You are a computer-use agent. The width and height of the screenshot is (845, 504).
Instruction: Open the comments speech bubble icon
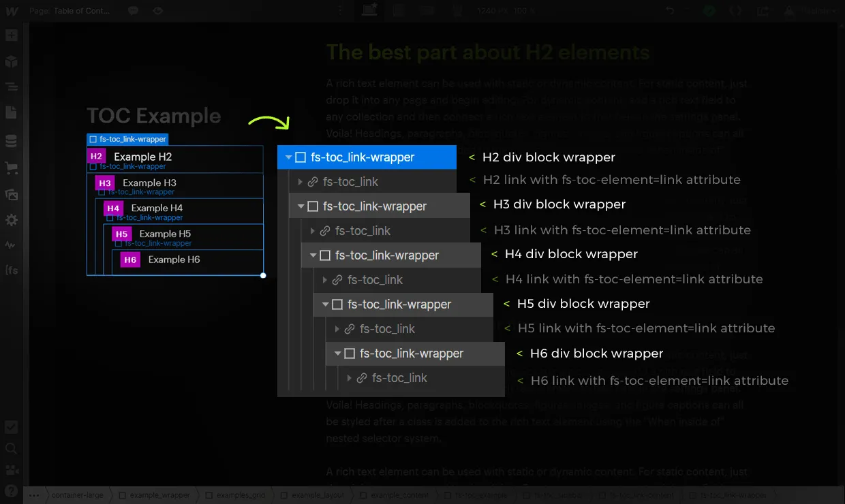click(134, 11)
